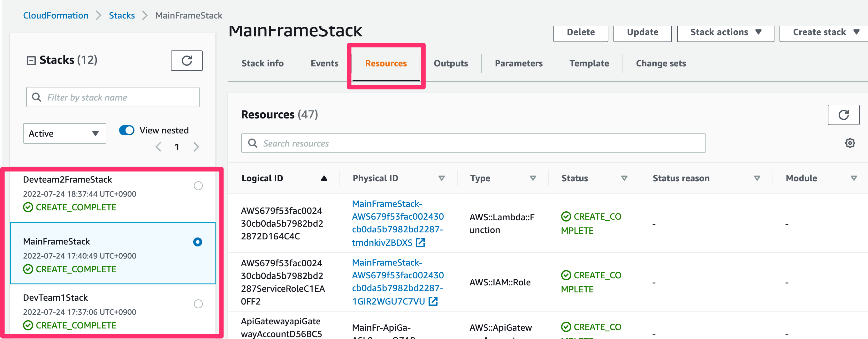Go to next stacks page
Viewport: 868px width, 339px height.
(196, 147)
